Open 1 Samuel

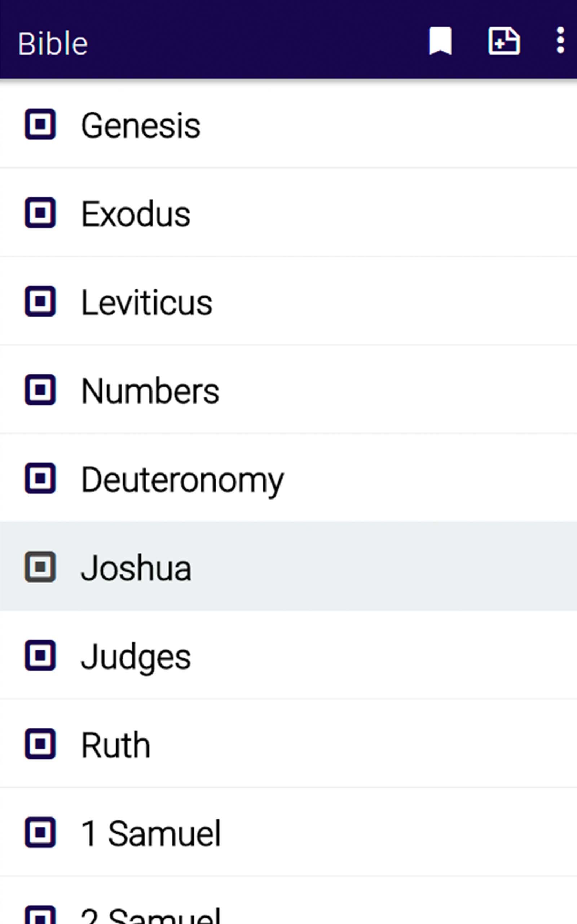[x=288, y=832]
